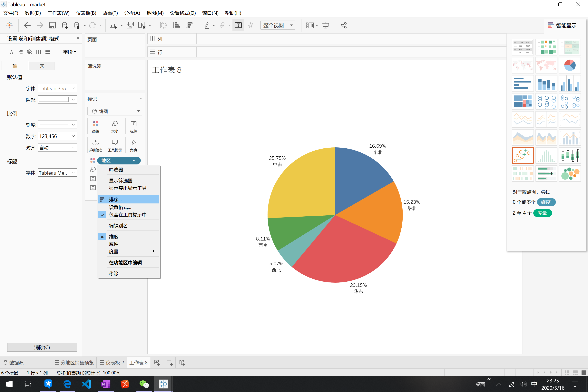The image size is (588, 392).
Task: Click the New worksheet tab icon
Action: tap(157, 362)
